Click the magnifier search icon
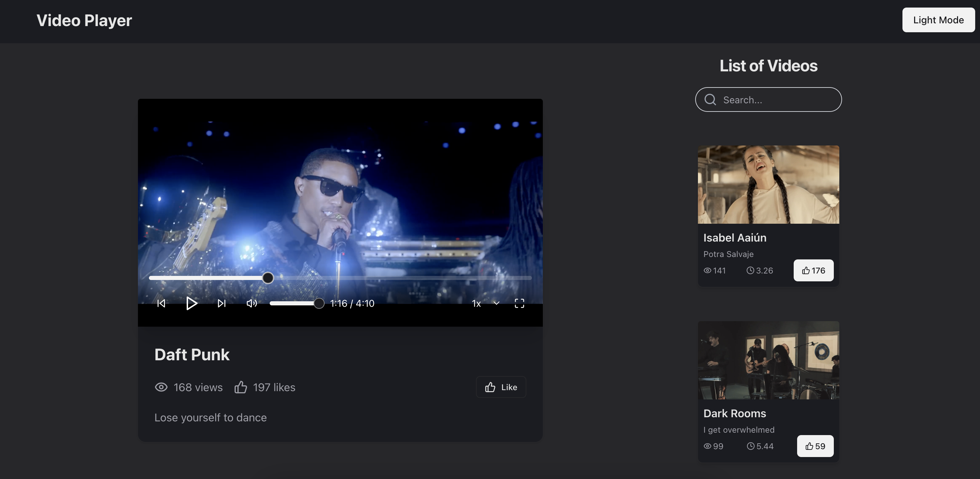Viewport: 980px width, 479px height. click(710, 100)
